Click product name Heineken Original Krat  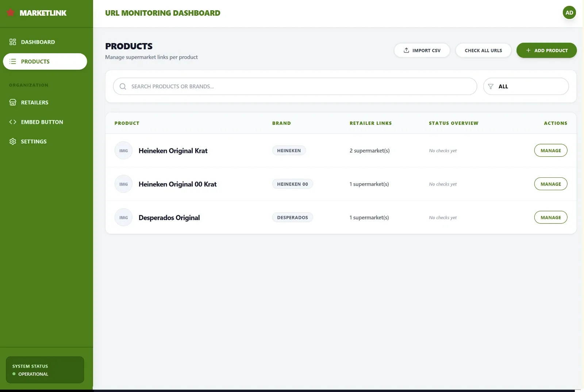point(173,151)
